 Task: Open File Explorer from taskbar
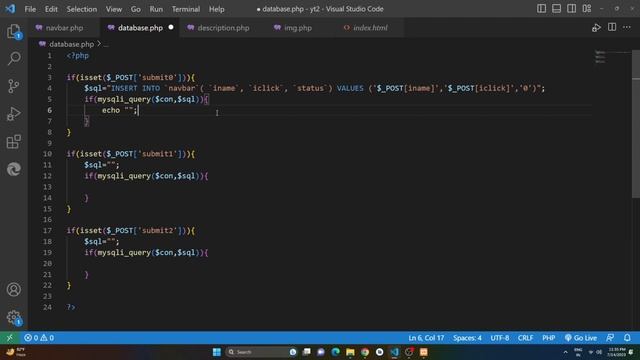tap(350, 352)
